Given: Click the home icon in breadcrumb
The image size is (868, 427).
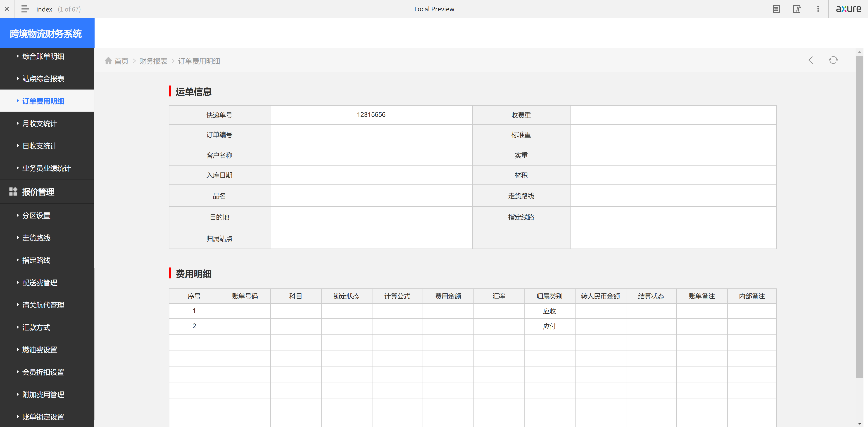Looking at the screenshot, I should pyautogui.click(x=108, y=61).
